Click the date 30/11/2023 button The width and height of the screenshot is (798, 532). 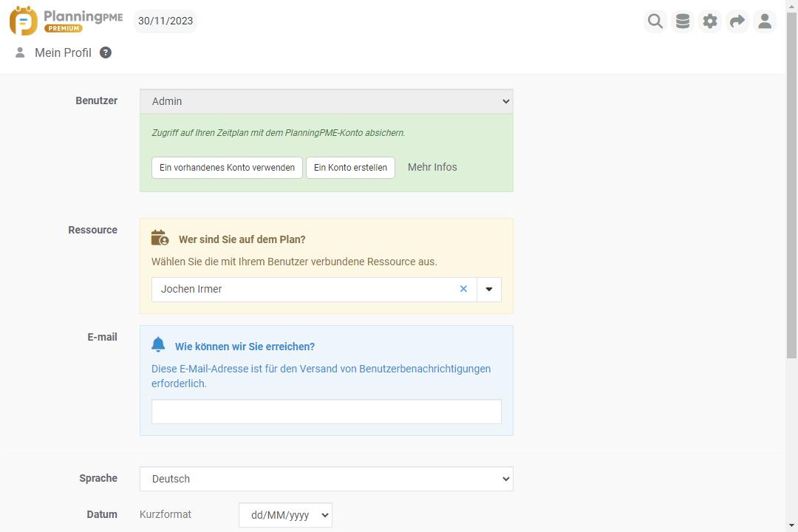point(166,21)
